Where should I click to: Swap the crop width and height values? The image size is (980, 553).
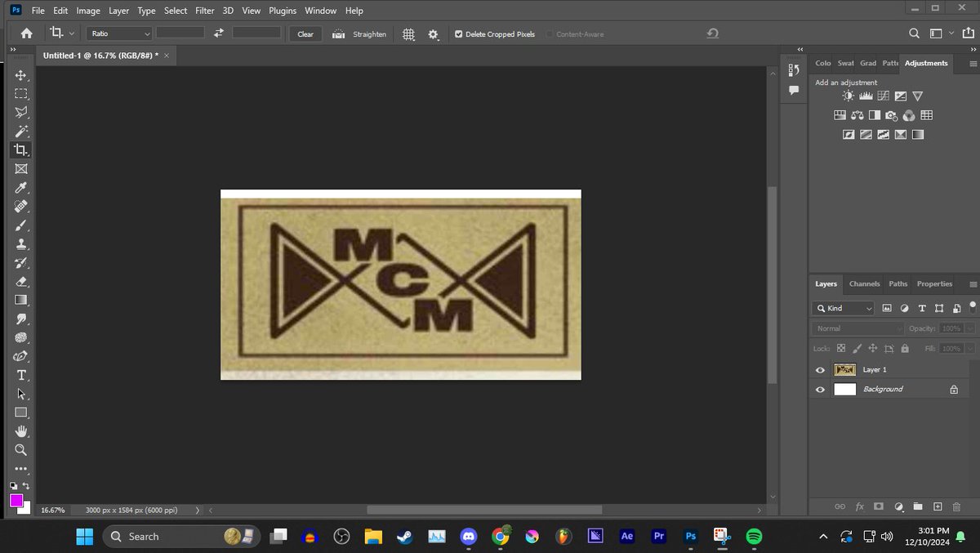point(218,33)
